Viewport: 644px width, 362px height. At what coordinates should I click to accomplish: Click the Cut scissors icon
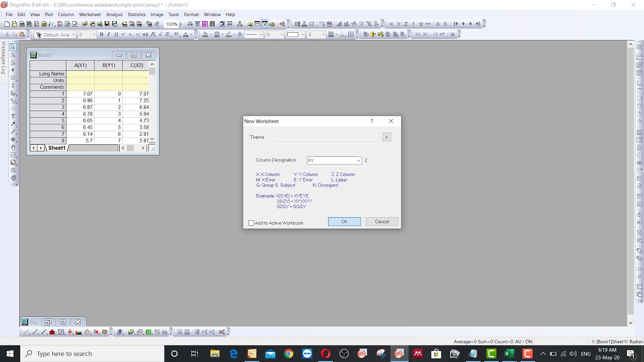[x=7, y=34]
